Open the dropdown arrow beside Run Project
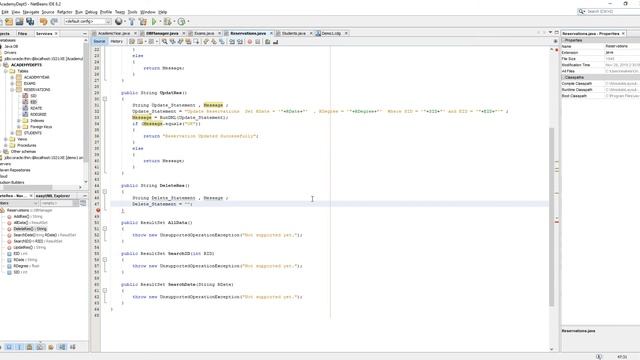 160,21
